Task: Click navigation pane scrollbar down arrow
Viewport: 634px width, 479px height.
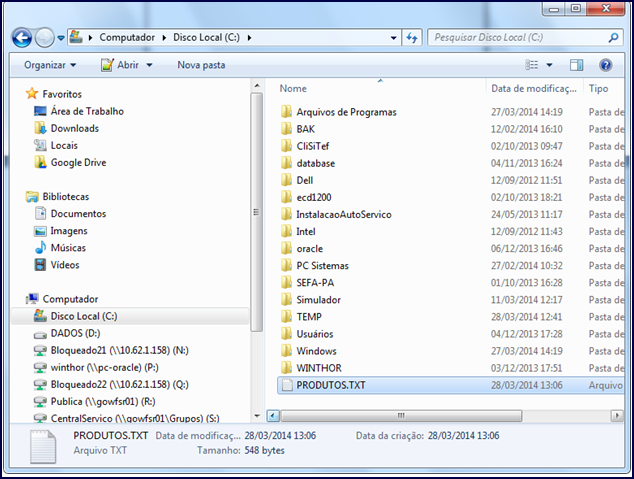Action: click(257, 416)
